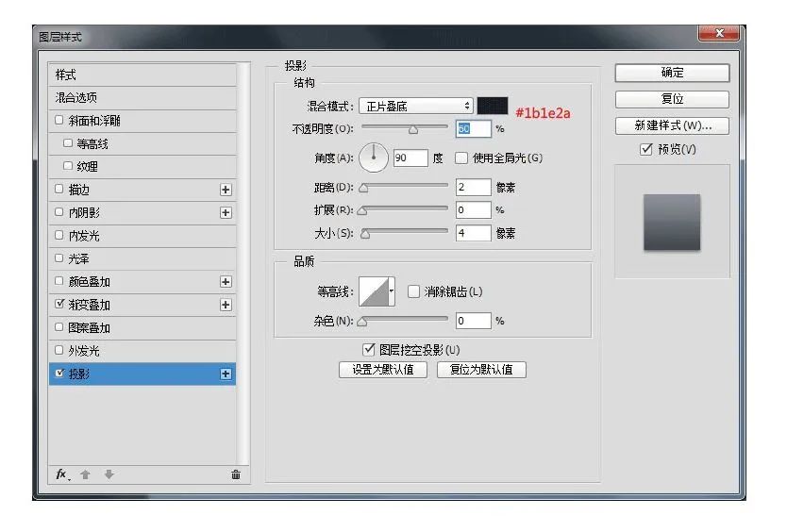Click the style preview thumbnail
Image resolution: width=787 pixels, height=532 pixels.
click(x=672, y=223)
